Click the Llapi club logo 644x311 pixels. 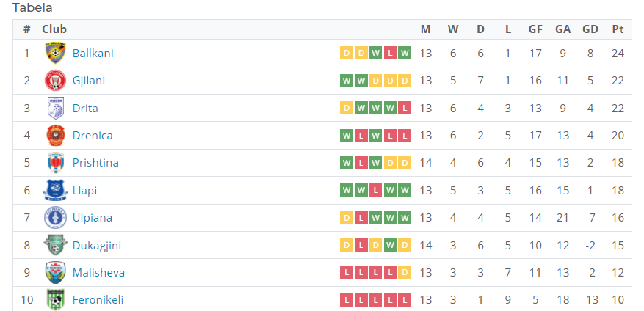(x=56, y=191)
